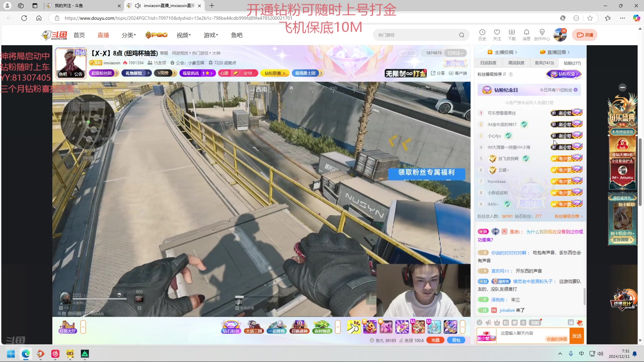Open the 背包 backpack button
This screenshot has height=362, width=644.
(x=456, y=340)
